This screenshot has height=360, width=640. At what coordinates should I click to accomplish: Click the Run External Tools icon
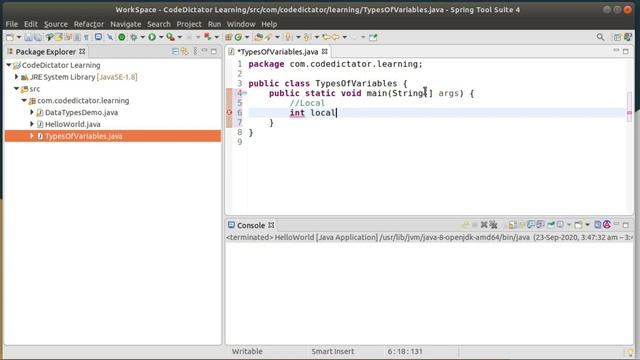tap(171, 37)
